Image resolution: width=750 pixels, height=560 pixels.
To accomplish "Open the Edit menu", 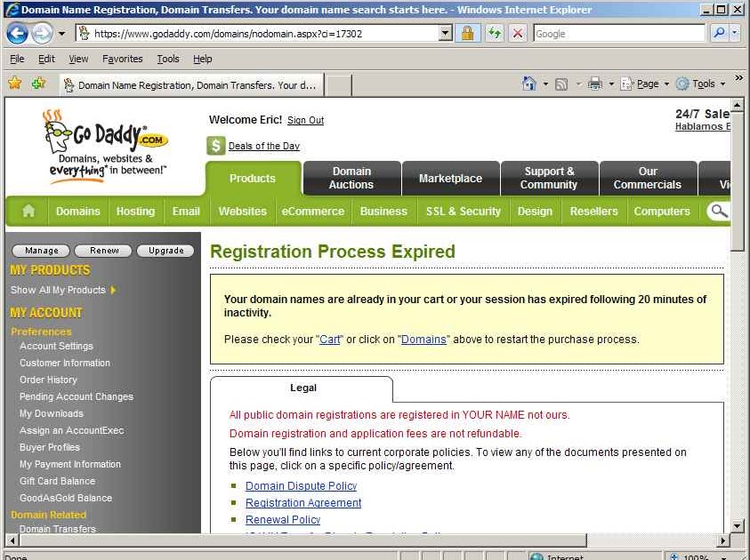I will click(x=46, y=60).
